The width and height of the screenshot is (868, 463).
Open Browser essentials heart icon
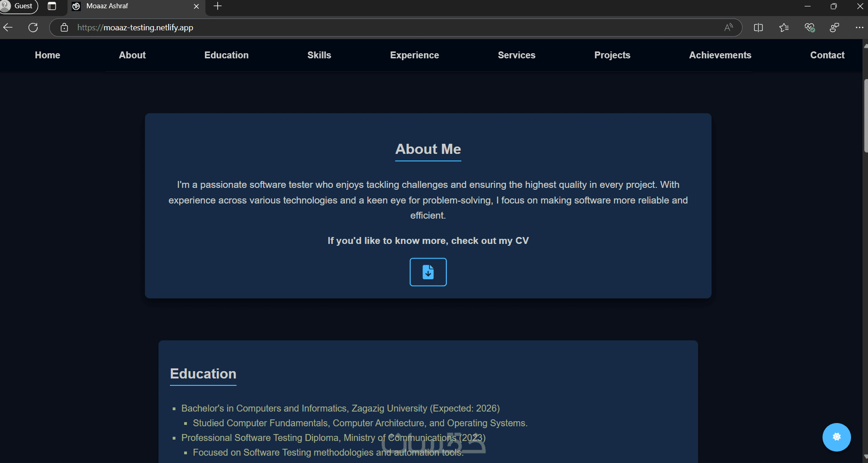coord(809,28)
